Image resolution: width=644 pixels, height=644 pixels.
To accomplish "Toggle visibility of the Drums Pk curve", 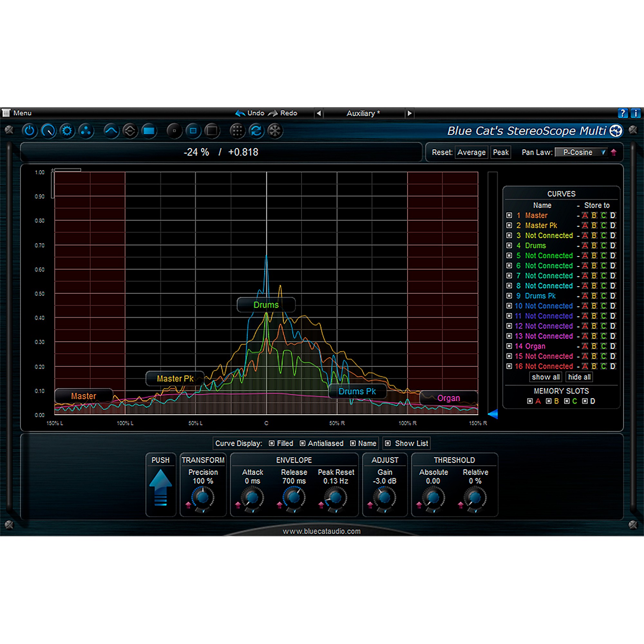I will [x=509, y=296].
